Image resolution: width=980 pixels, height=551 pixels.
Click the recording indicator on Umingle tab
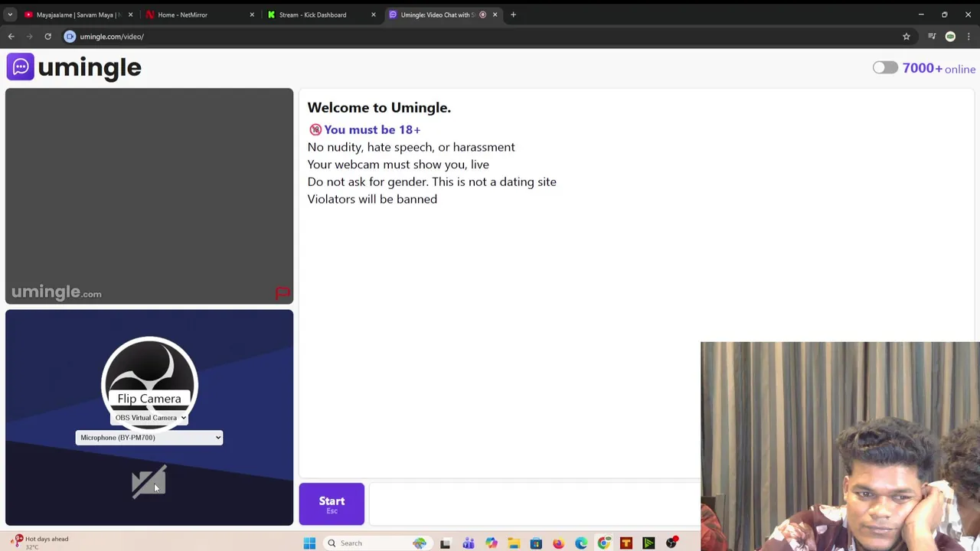(482, 15)
